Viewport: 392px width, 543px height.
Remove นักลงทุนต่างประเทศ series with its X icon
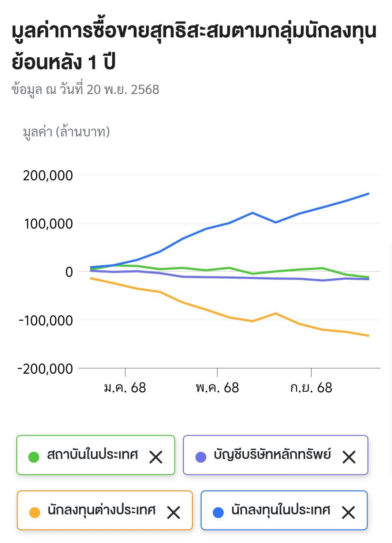(x=173, y=512)
